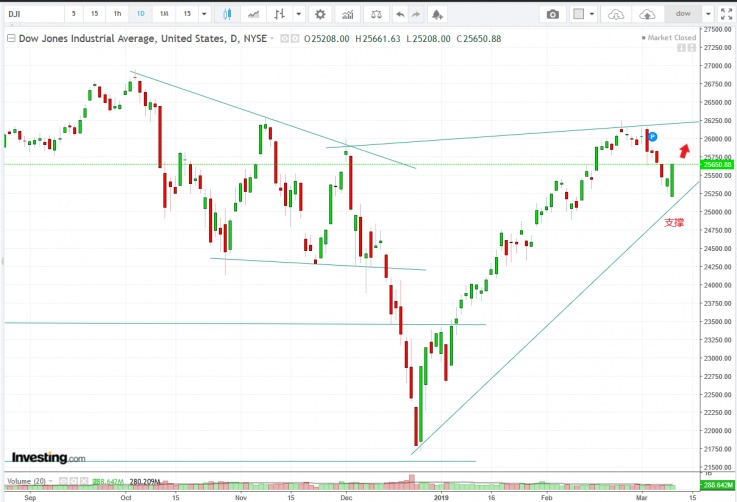Open chart settings gear icon
Screen dimensions: 737x502
coord(320,14)
